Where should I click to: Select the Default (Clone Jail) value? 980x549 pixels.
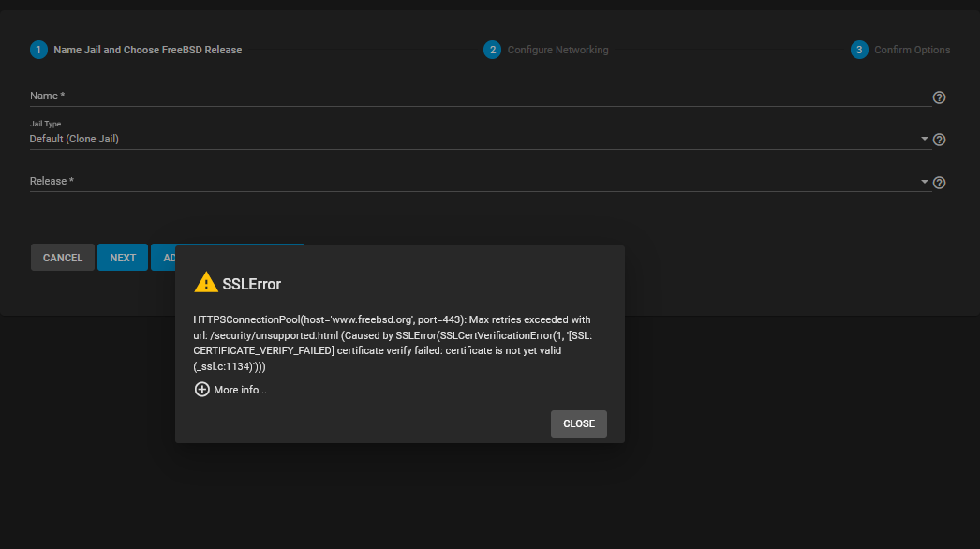point(75,139)
